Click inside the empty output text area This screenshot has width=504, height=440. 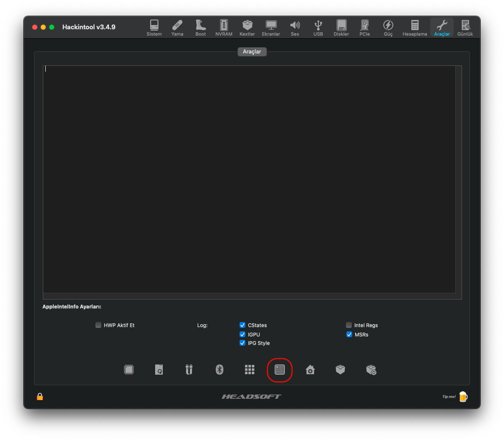pyautogui.click(x=249, y=178)
